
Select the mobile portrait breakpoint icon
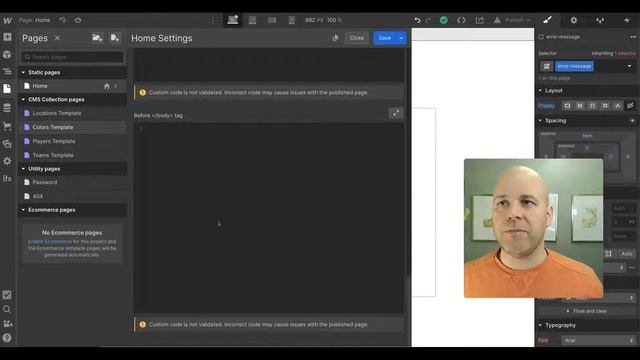point(292,20)
